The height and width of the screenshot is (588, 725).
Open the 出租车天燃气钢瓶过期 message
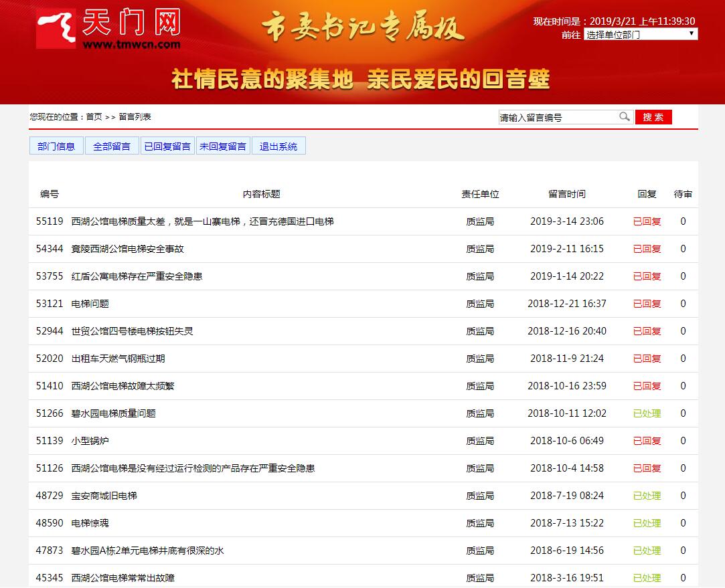[118, 359]
